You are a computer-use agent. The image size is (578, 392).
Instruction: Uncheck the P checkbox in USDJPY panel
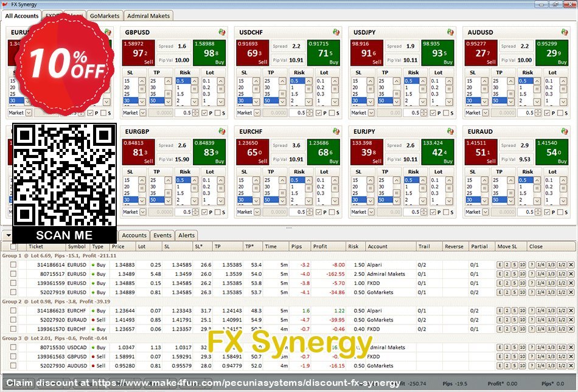[433, 113]
